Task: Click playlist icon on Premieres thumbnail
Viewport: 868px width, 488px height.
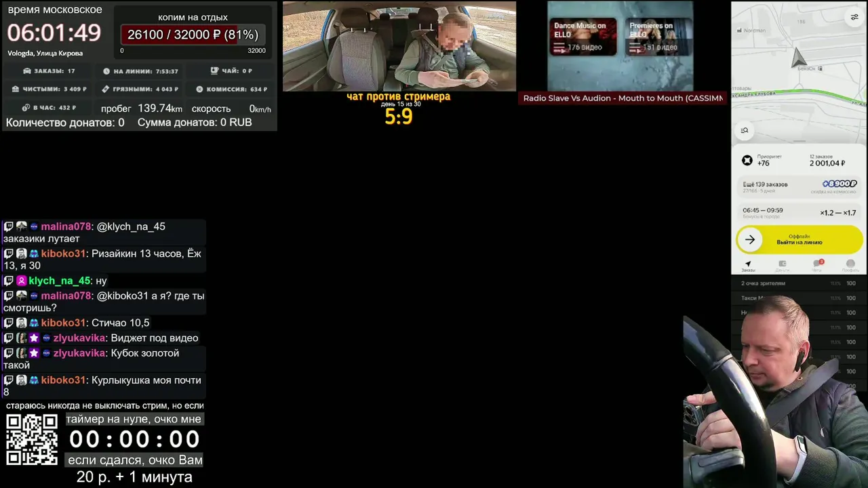Action: 634,47
